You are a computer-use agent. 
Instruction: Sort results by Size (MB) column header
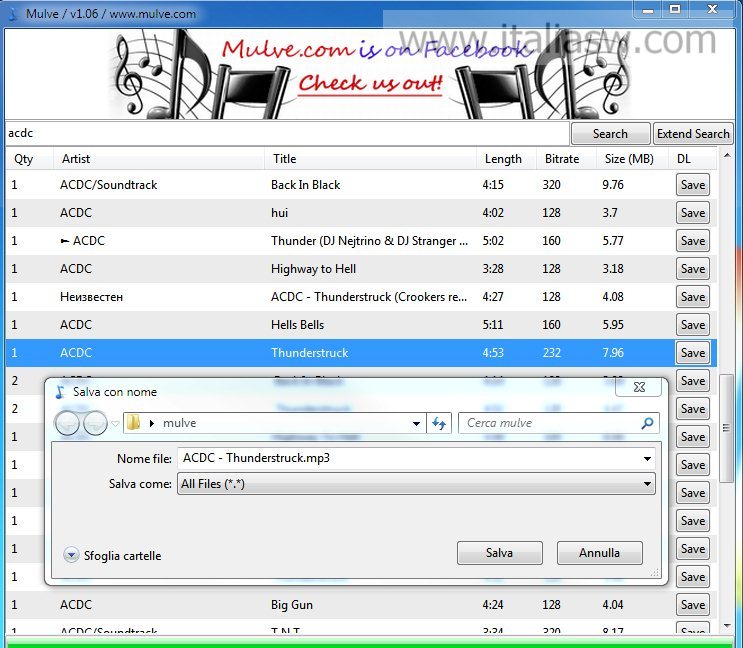pyautogui.click(x=632, y=159)
